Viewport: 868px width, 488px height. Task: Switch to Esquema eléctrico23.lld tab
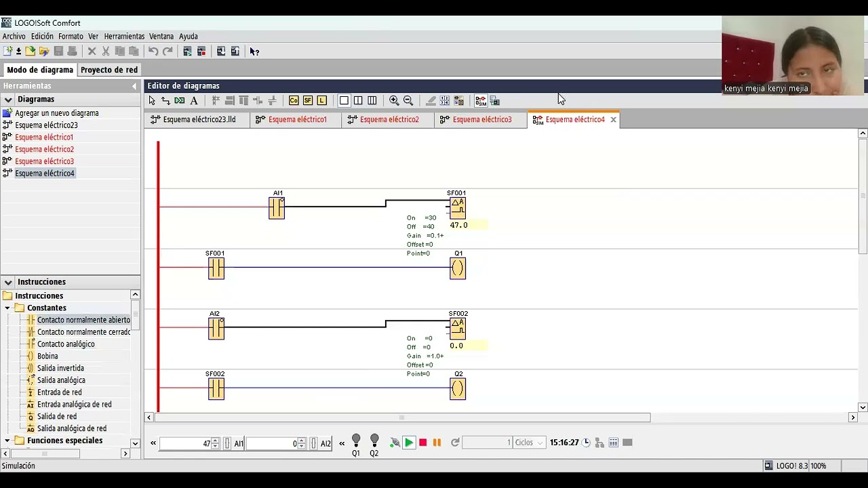199,119
